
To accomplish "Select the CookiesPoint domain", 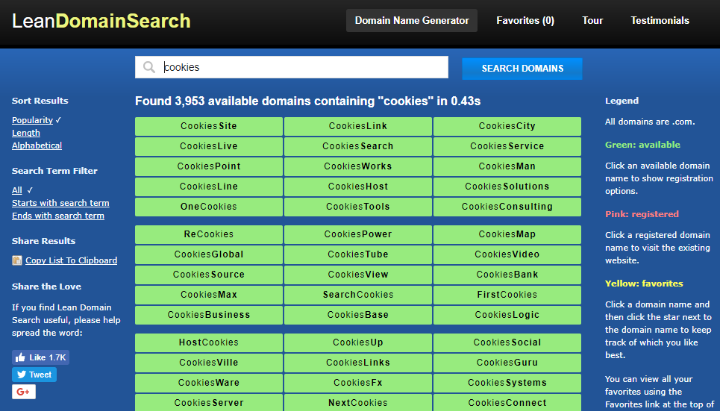I will 209,166.
